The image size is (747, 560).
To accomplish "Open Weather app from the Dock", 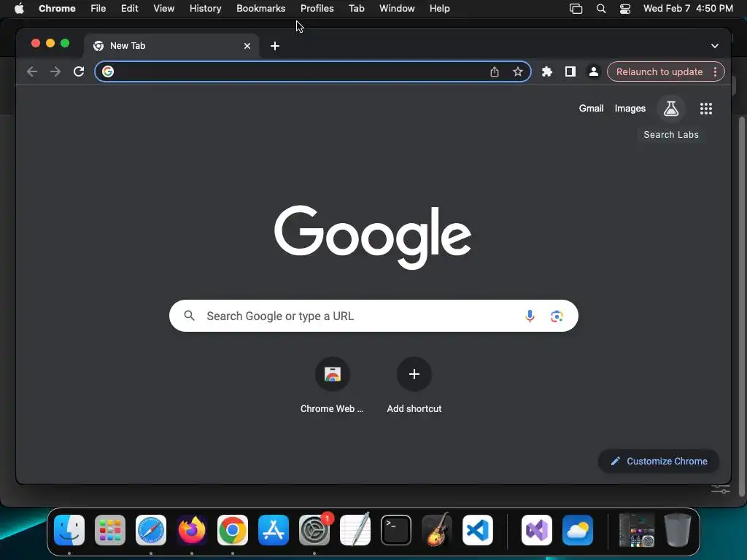I will click(x=578, y=530).
